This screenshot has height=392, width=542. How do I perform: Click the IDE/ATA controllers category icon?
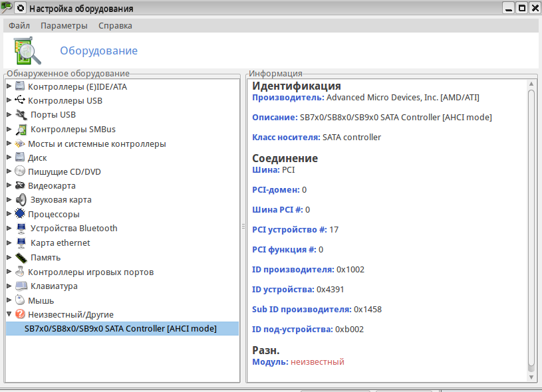[x=20, y=86]
